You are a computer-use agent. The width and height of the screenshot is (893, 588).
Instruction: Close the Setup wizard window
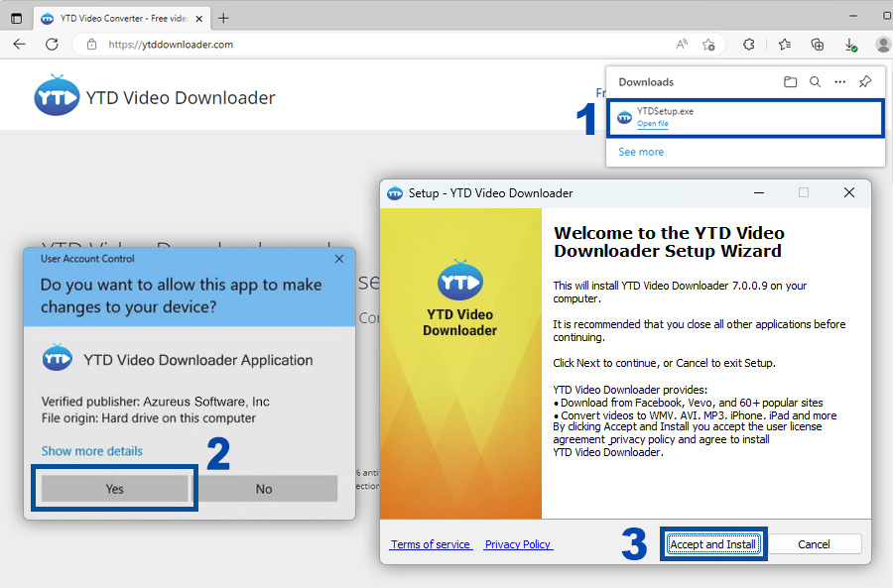tap(849, 193)
